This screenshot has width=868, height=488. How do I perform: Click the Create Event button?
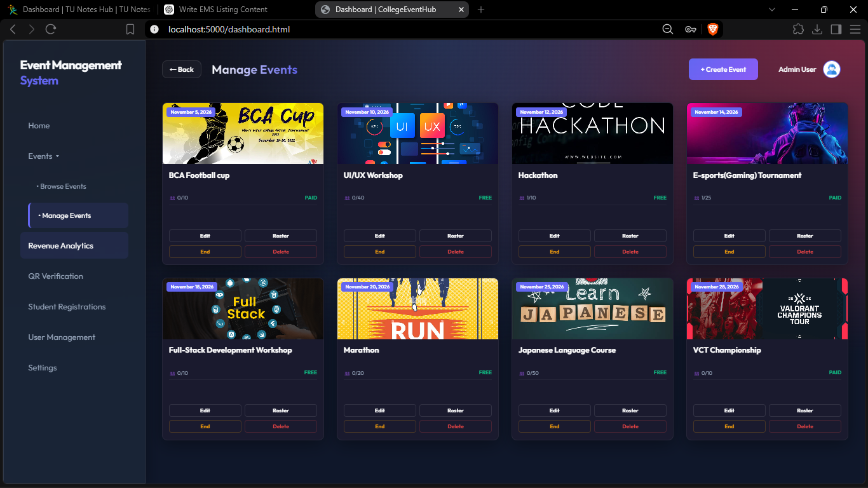(723, 69)
